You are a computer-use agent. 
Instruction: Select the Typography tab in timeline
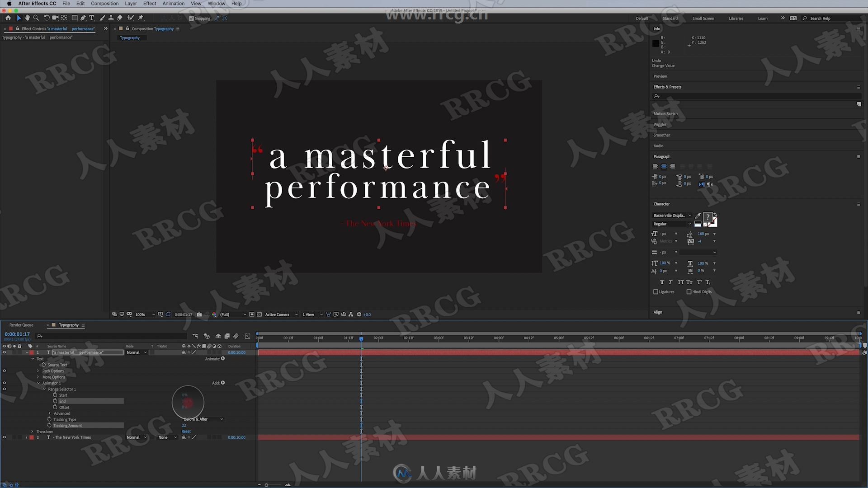67,325
